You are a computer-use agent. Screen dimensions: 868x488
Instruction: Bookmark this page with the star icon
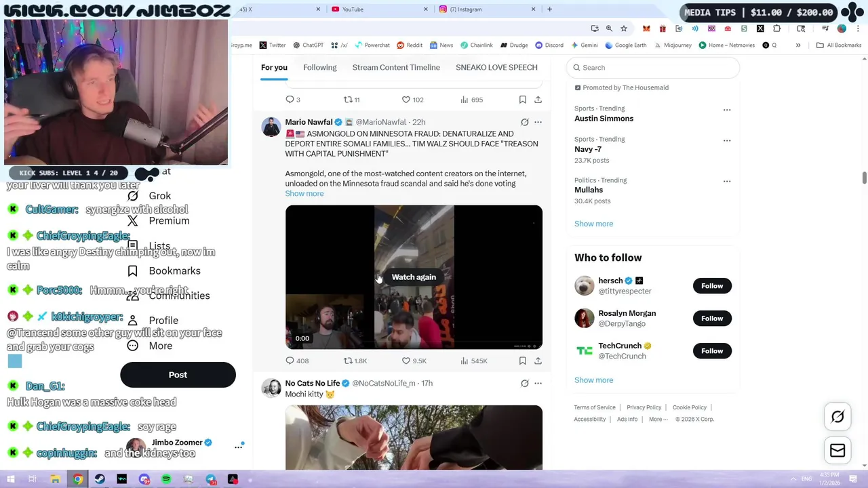point(624,28)
